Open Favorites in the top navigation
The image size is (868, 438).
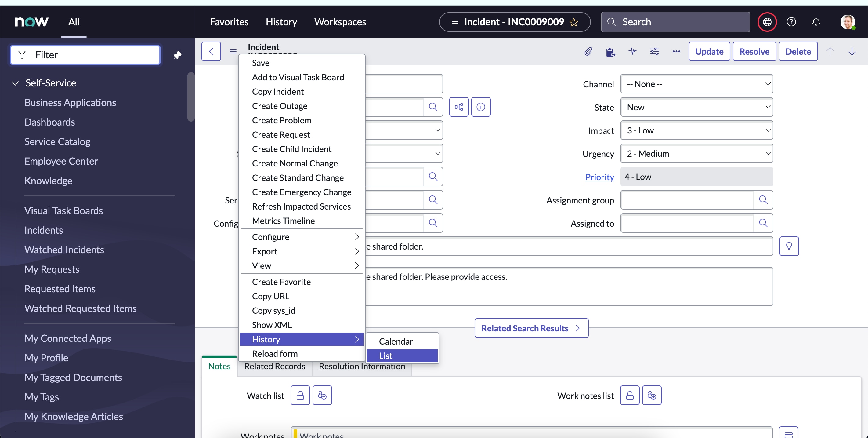pyautogui.click(x=229, y=22)
